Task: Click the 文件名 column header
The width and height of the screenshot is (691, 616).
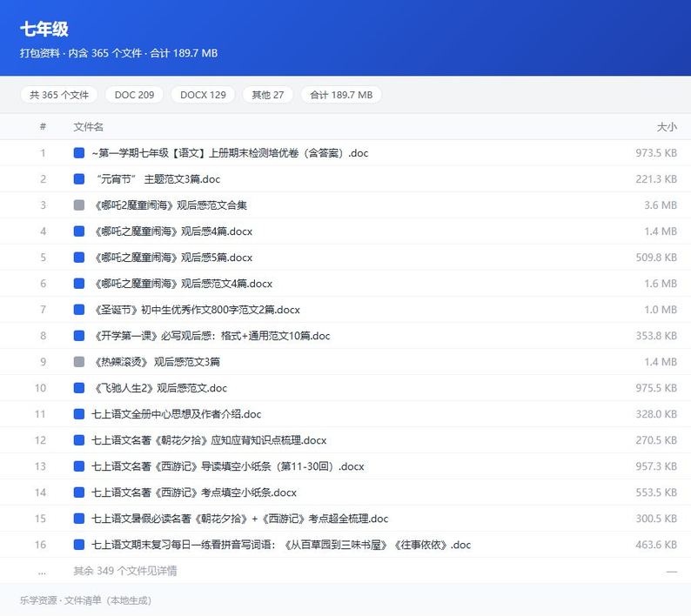Action: click(88, 127)
